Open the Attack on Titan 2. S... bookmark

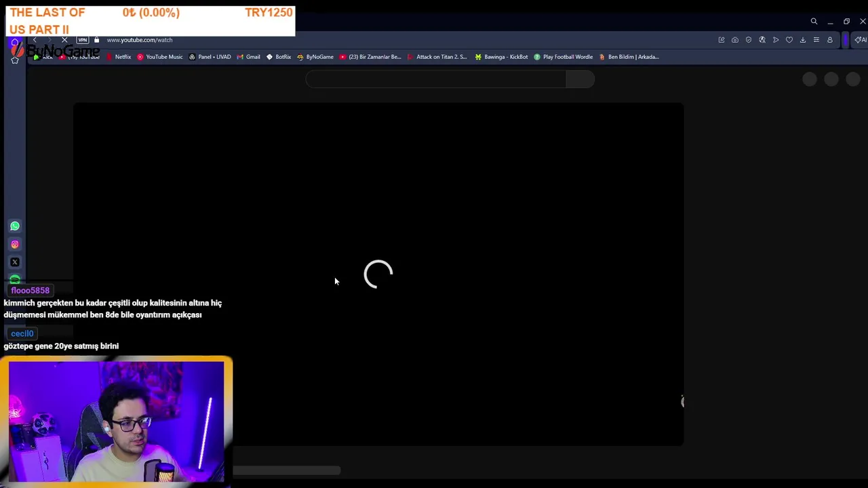coord(437,57)
